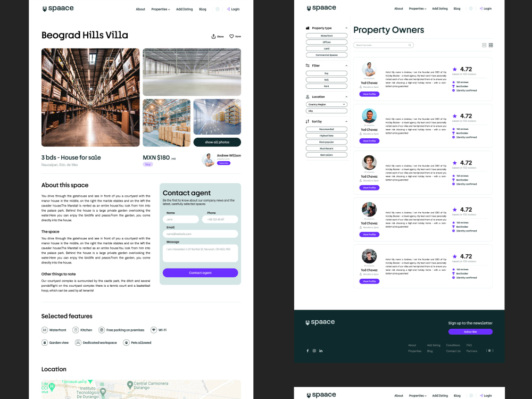Click the Free parking on premises icon
Viewport: 532px width, 399px height.
pos(102,330)
